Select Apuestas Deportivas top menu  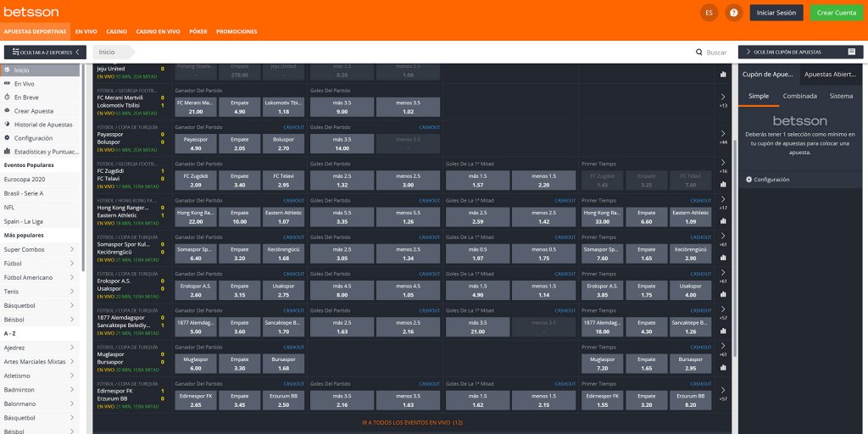coord(36,32)
